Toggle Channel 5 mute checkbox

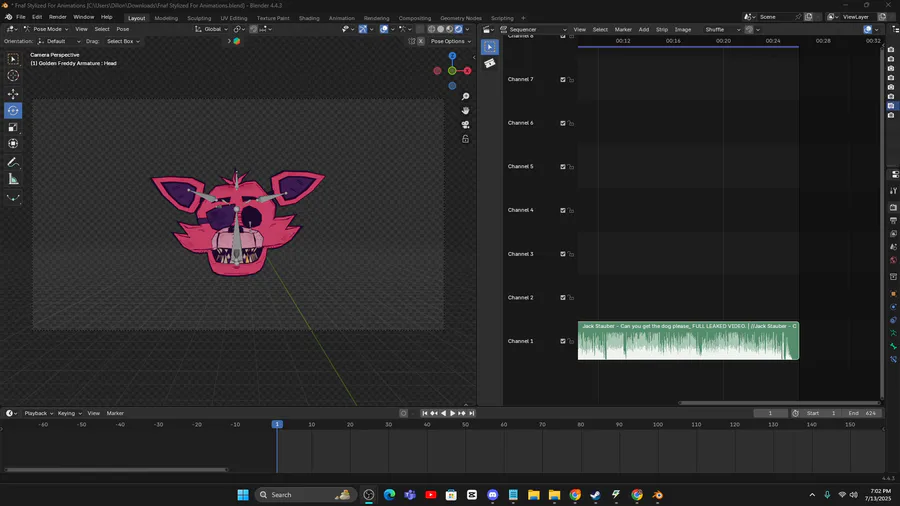(563, 167)
